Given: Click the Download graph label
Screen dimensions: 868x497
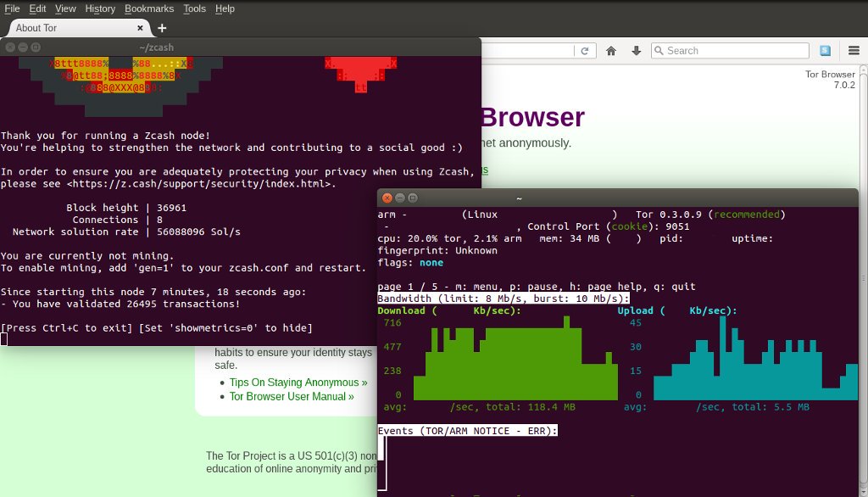Looking at the screenshot, I should pos(449,310).
